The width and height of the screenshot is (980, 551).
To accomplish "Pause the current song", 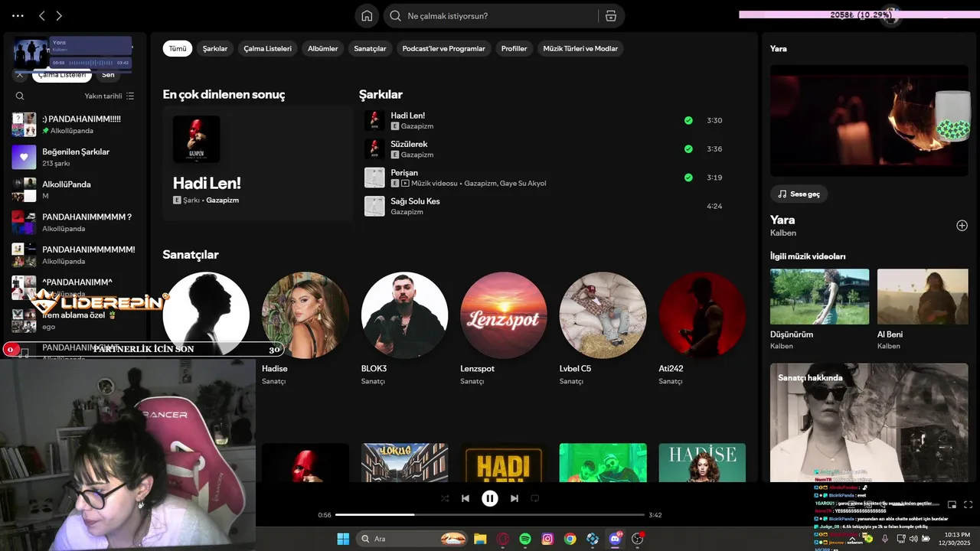I will (490, 498).
